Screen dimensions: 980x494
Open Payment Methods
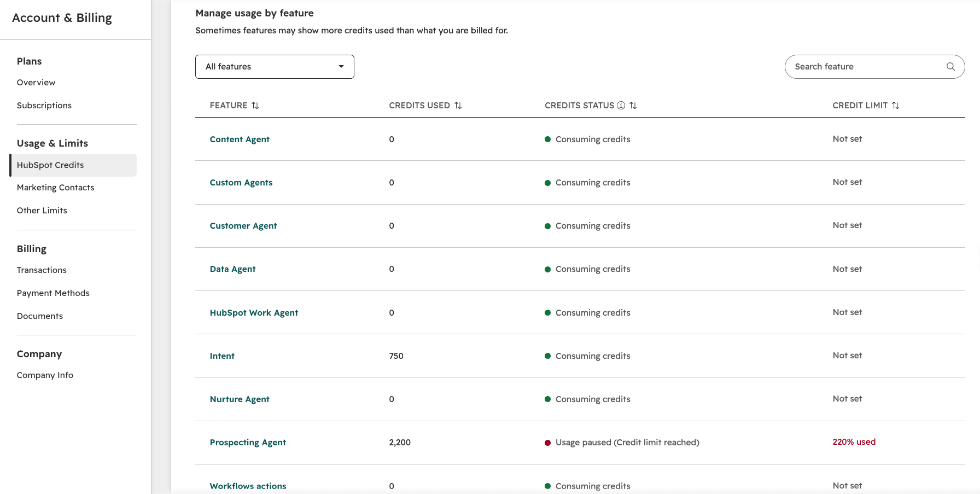click(53, 293)
